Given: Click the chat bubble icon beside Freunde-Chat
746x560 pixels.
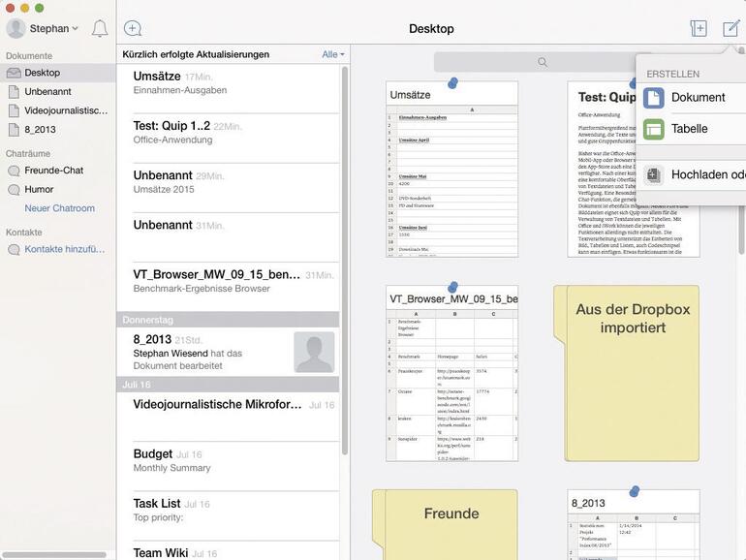Looking at the screenshot, I should (x=14, y=171).
